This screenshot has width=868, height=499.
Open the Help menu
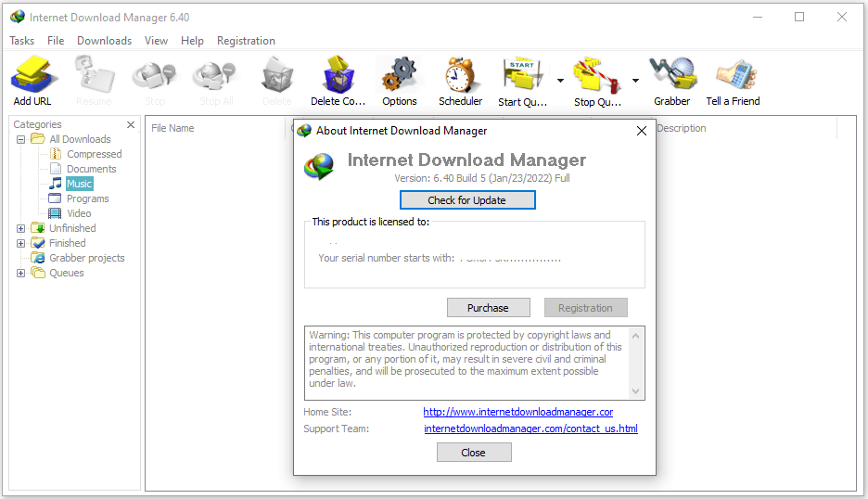point(192,41)
